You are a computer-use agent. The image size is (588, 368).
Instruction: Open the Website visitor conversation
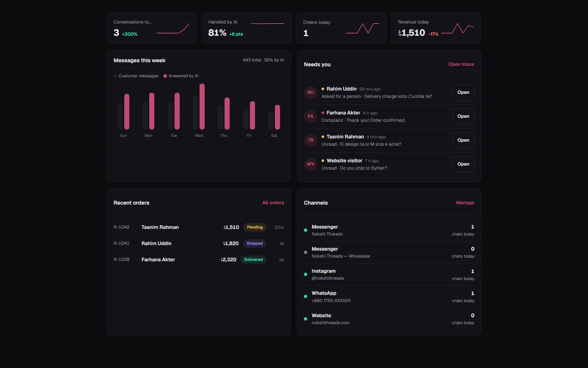463,164
